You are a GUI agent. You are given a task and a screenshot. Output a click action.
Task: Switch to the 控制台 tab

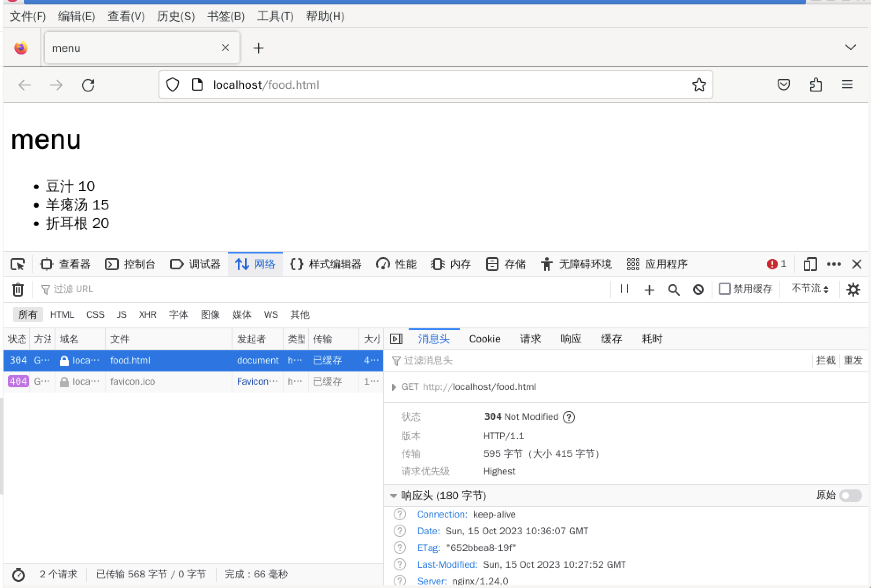[130, 264]
